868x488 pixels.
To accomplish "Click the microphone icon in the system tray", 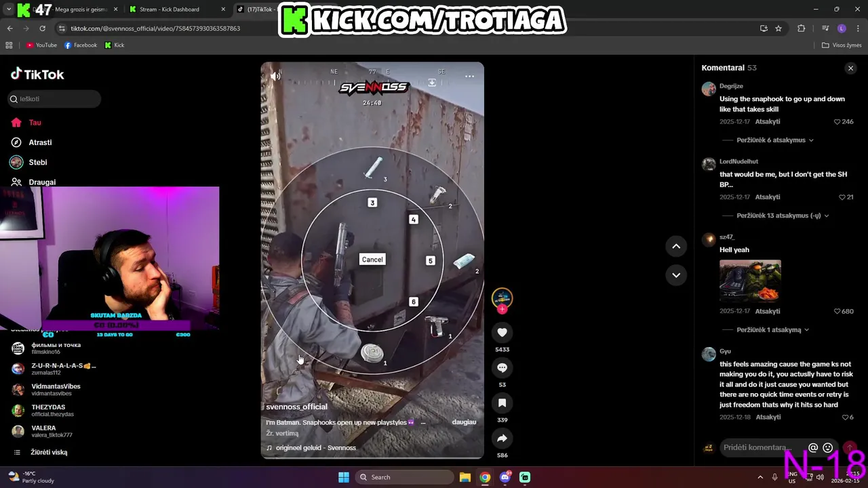I will pyautogui.click(x=774, y=477).
